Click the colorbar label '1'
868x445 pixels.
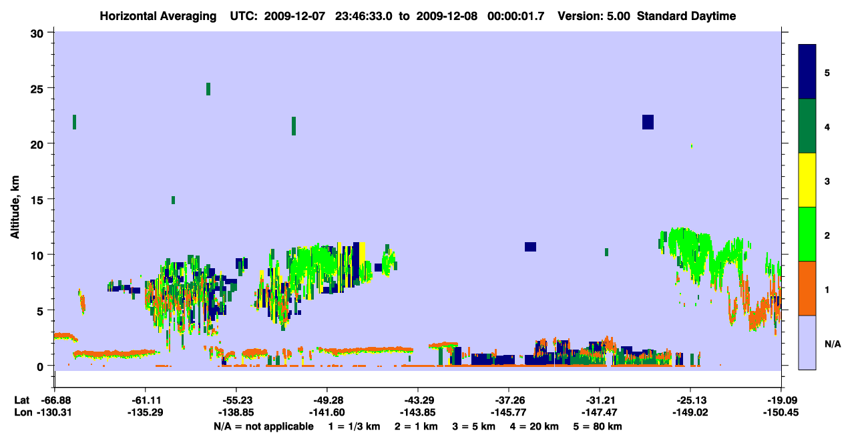click(x=827, y=290)
